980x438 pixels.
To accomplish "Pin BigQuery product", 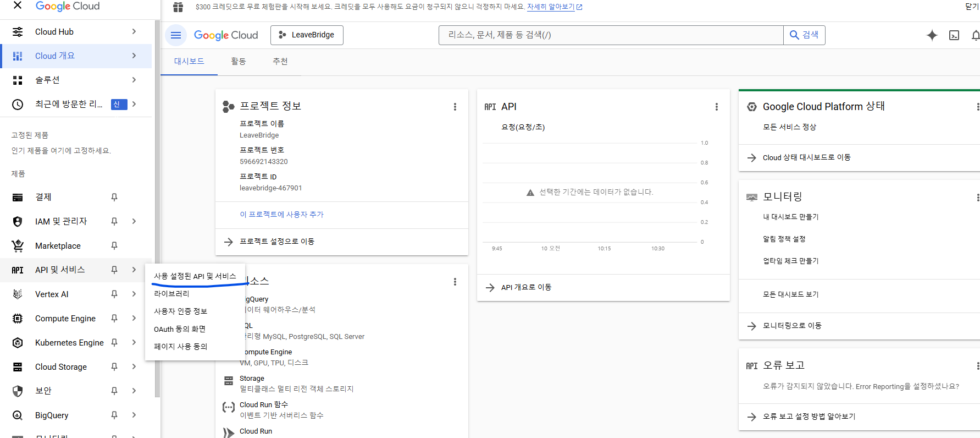I will pyautogui.click(x=114, y=415).
